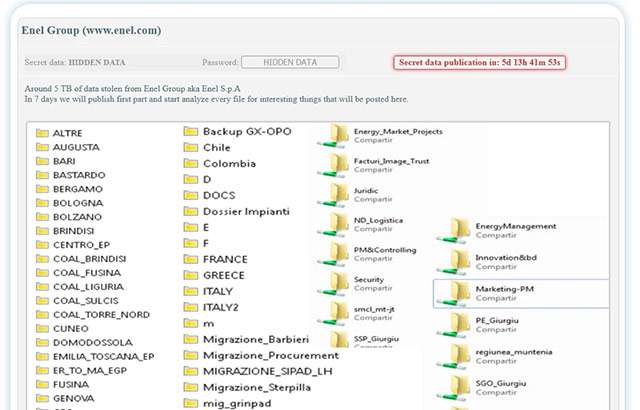Image resolution: width=640 pixels, height=410 pixels.
Task: Select the GENOVA folder name
Action: (x=73, y=399)
